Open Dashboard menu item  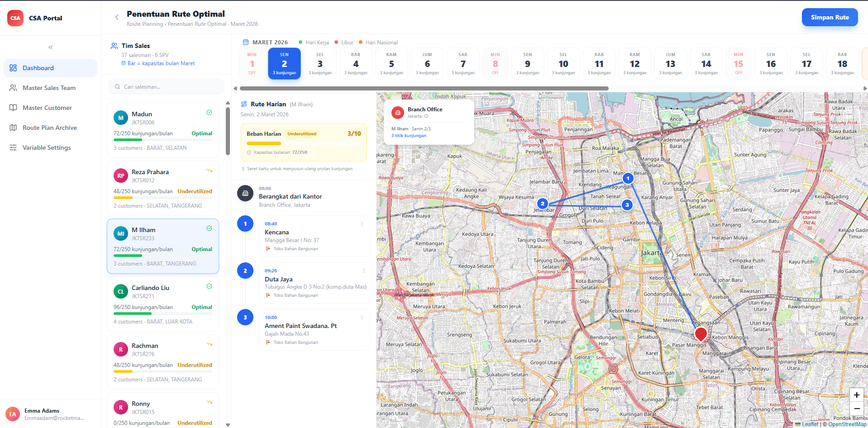[50, 68]
